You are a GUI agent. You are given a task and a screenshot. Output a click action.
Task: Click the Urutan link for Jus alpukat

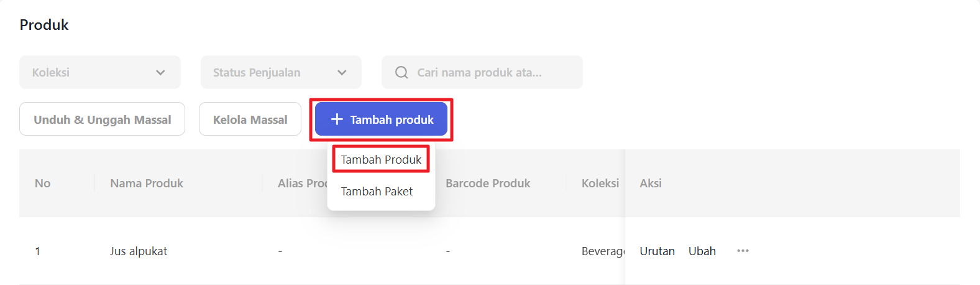657,251
